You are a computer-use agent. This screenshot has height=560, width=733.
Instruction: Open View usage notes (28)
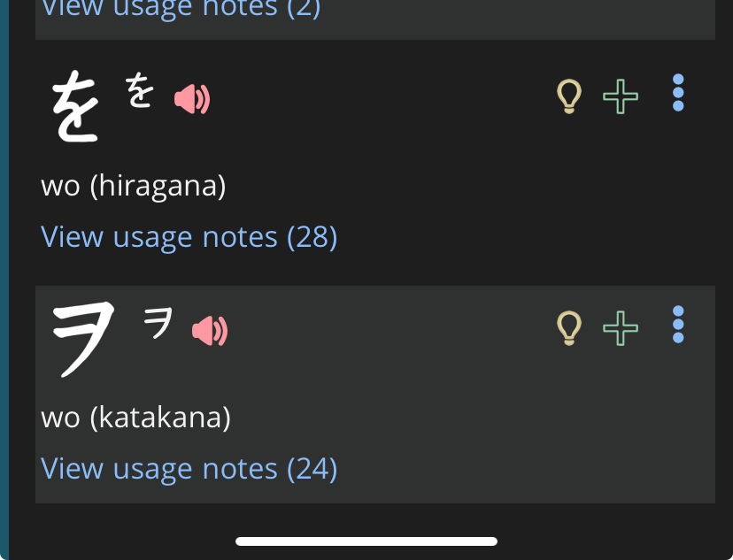click(x=189, y=237)
